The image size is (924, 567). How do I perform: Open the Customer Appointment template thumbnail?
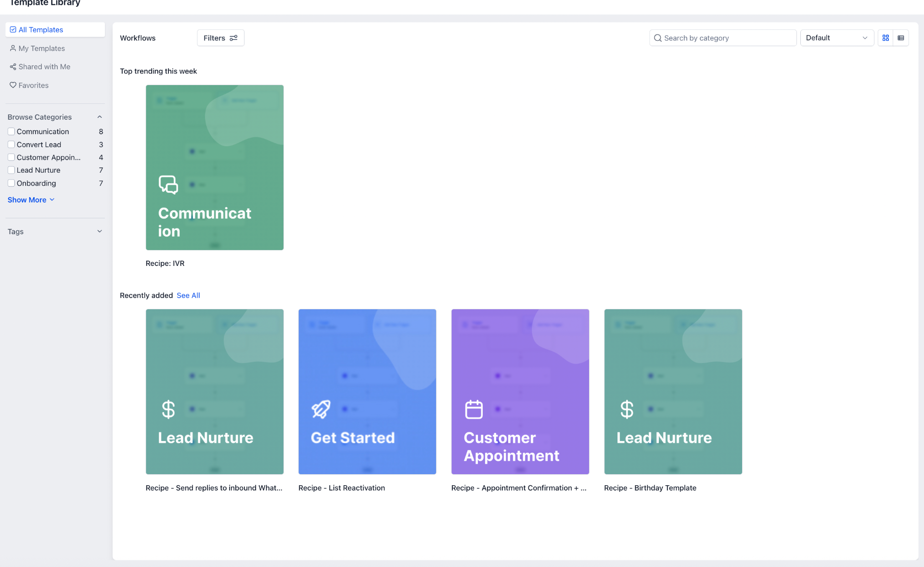click(x=520, y=391)
